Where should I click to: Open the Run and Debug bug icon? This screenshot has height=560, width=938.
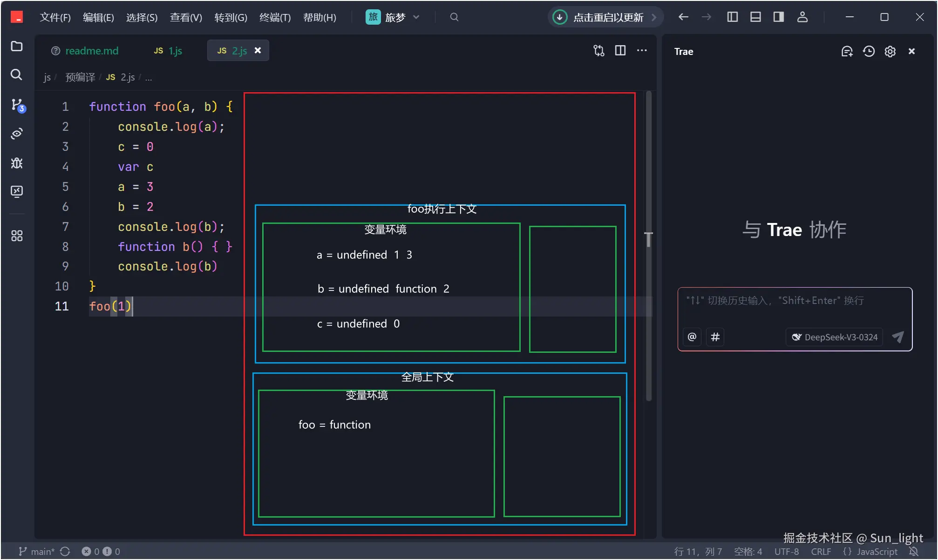(x=17, y=163)
